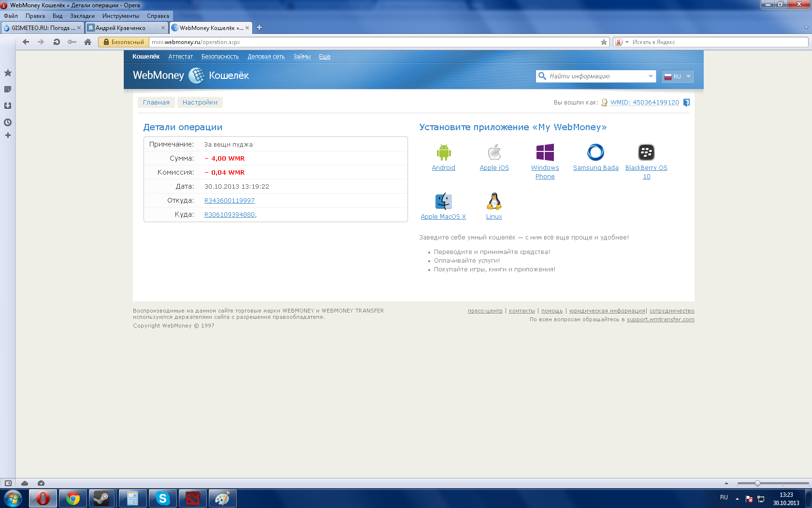Expand the WebMoney search field dropdown arrow
The height and width of the screenshot is (508, 812).
tap(651, 76)
